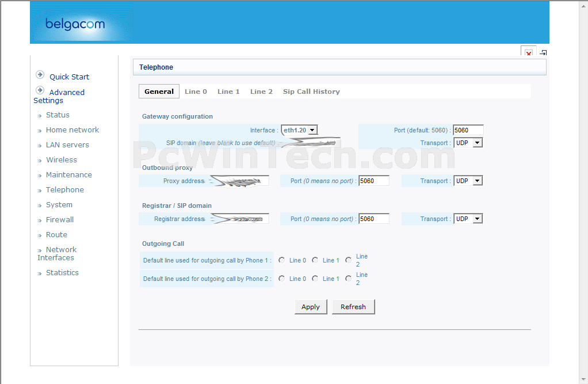Switch to the Line 2 tab

[261, 92]
